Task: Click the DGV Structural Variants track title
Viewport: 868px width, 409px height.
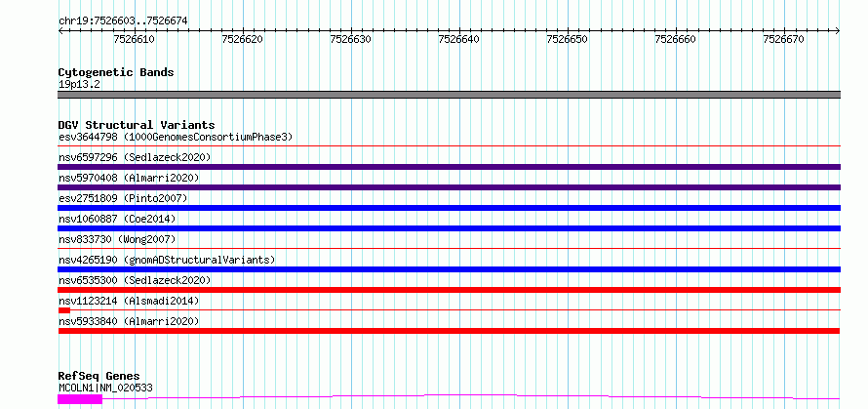Action: click(x=137, y=125)
